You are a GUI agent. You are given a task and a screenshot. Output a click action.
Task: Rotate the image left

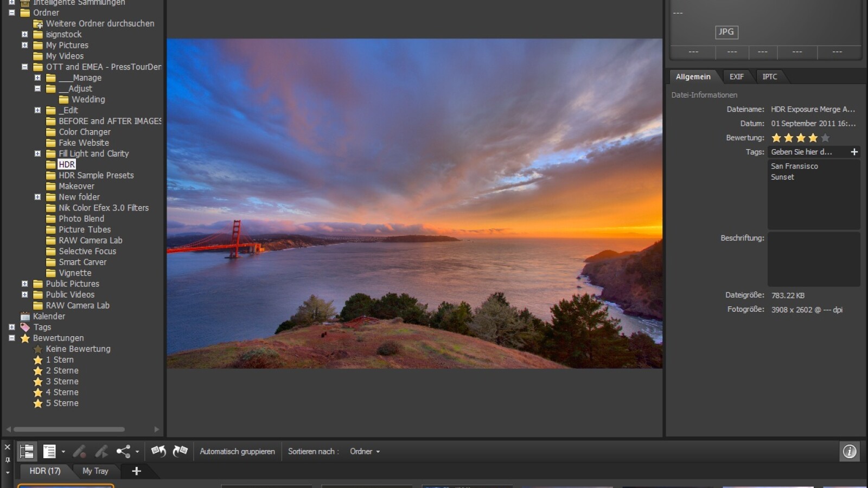(x=159, y=451)
